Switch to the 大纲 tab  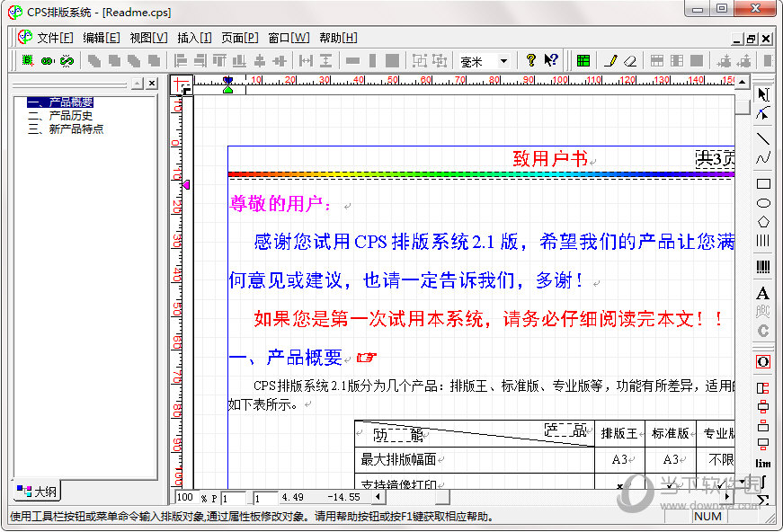click(37, 492)
